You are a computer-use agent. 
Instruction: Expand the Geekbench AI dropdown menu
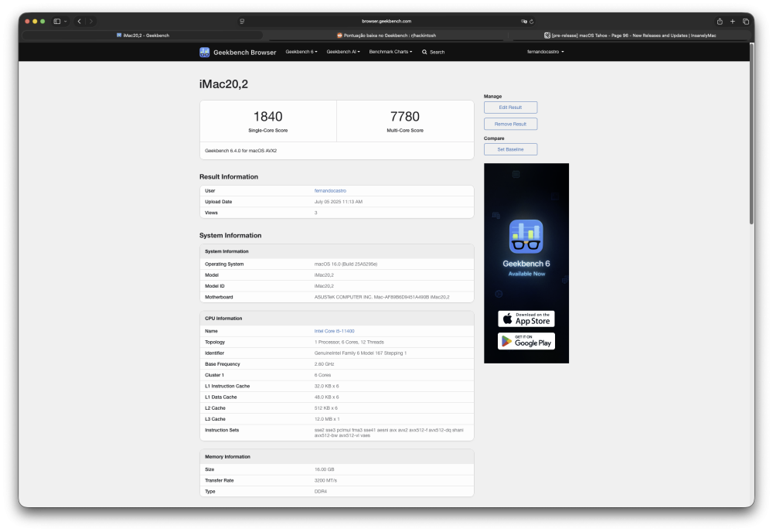343,52
